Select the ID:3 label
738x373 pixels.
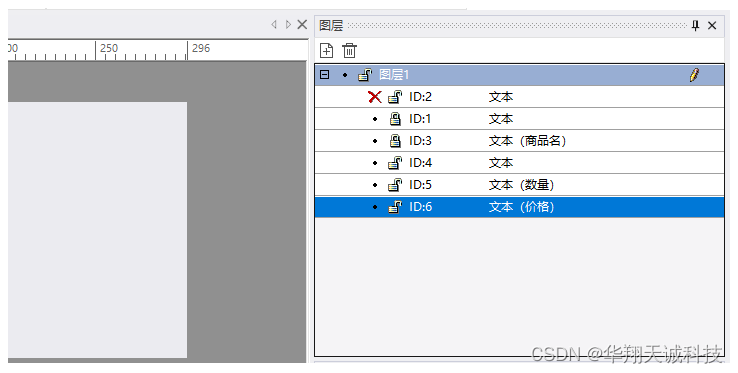coord(420,141)
